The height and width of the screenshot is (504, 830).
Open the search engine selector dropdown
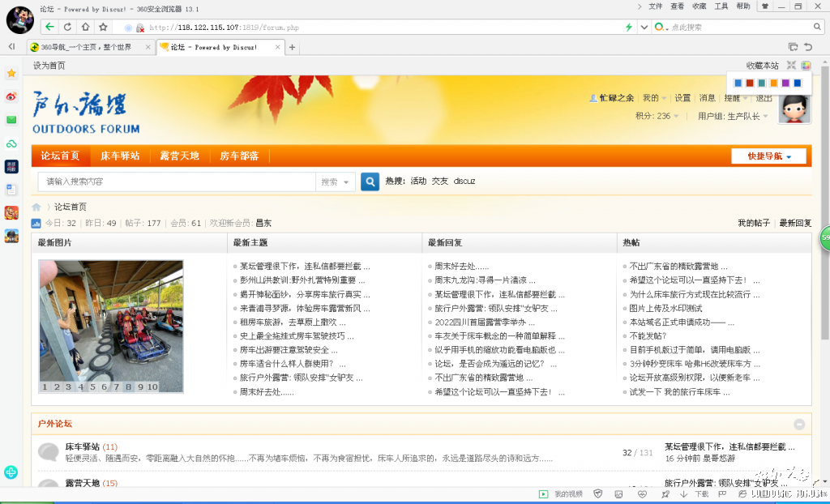click(661, 27)
